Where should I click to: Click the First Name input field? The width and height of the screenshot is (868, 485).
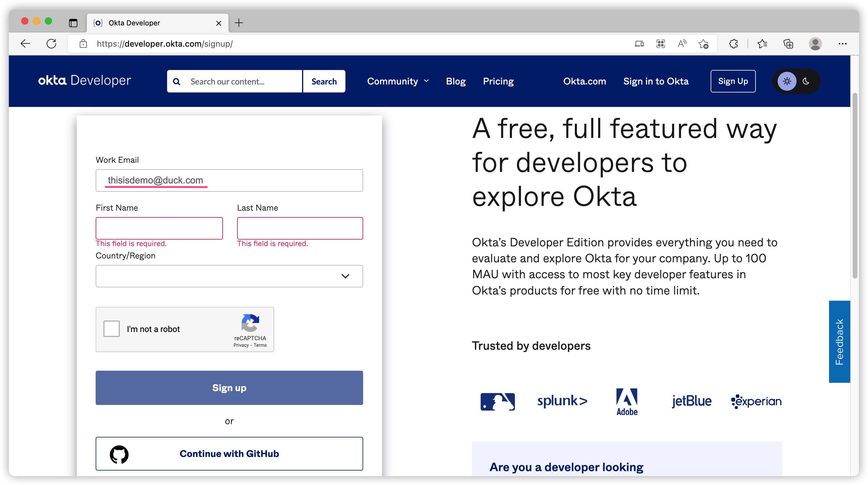[159, 228]
